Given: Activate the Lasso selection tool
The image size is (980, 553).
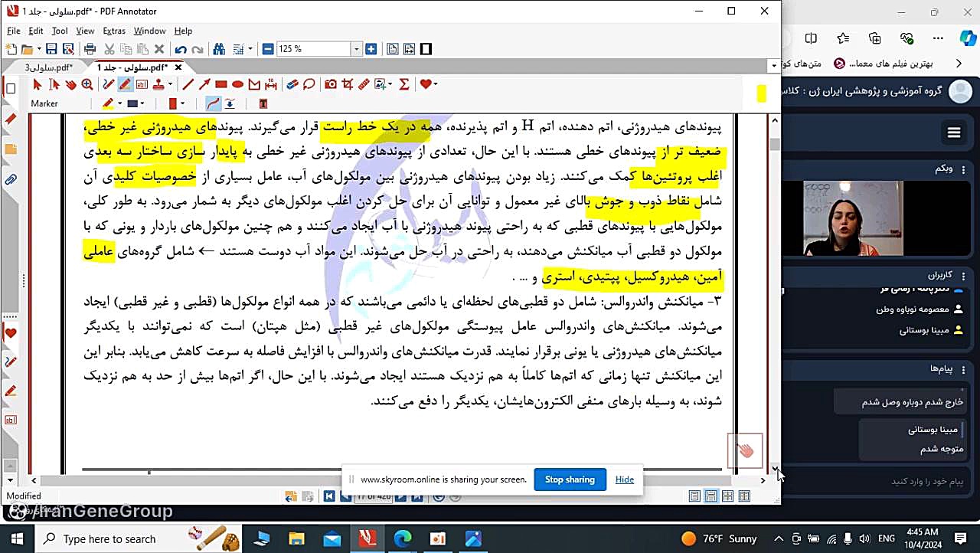Looking at the screenshot, I should tap(309, 84).
